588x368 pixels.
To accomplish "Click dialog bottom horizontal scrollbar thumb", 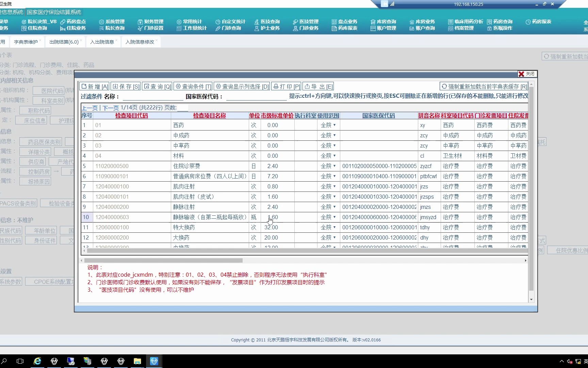I will tap(163, 260).
